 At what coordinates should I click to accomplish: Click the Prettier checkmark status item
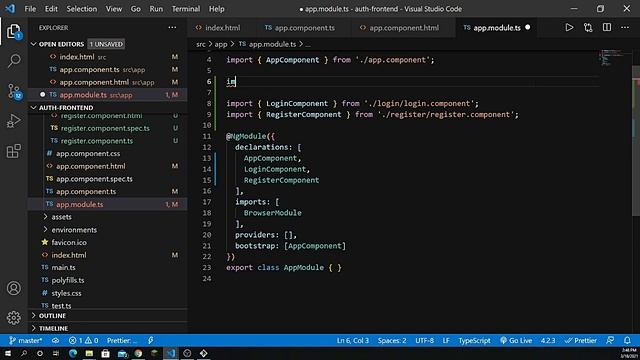pyautogui.click(x=580, y=340)
